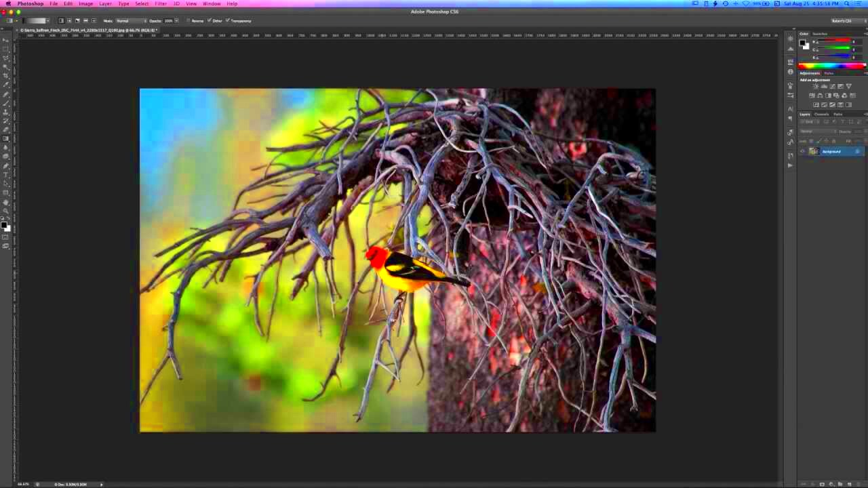The width and height of the screenshot is (868, 488).
Task: Open Layers panel blend mode dropdown
Action: click(x=818, y=131)
